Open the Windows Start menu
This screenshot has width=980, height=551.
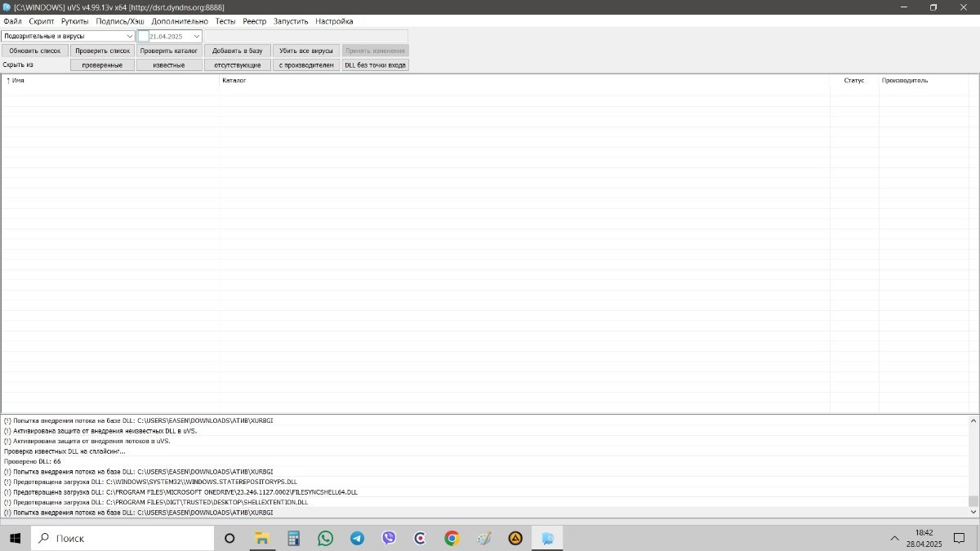(x=15, y=538)
